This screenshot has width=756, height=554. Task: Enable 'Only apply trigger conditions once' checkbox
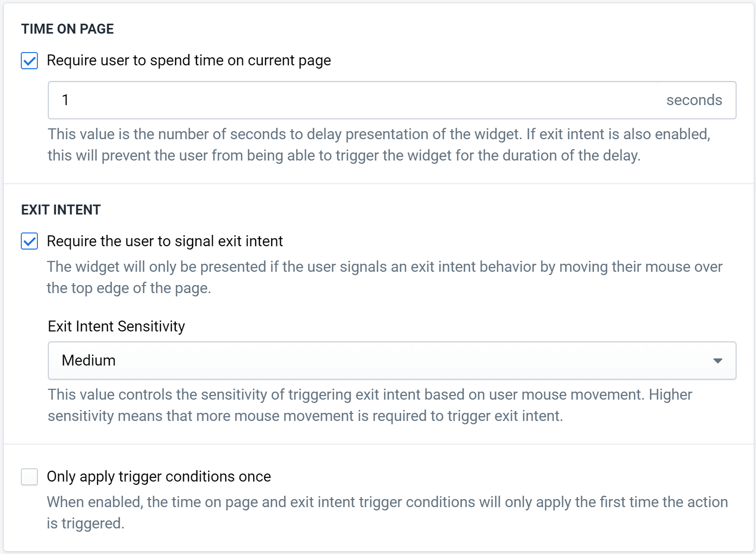point(29,476)
